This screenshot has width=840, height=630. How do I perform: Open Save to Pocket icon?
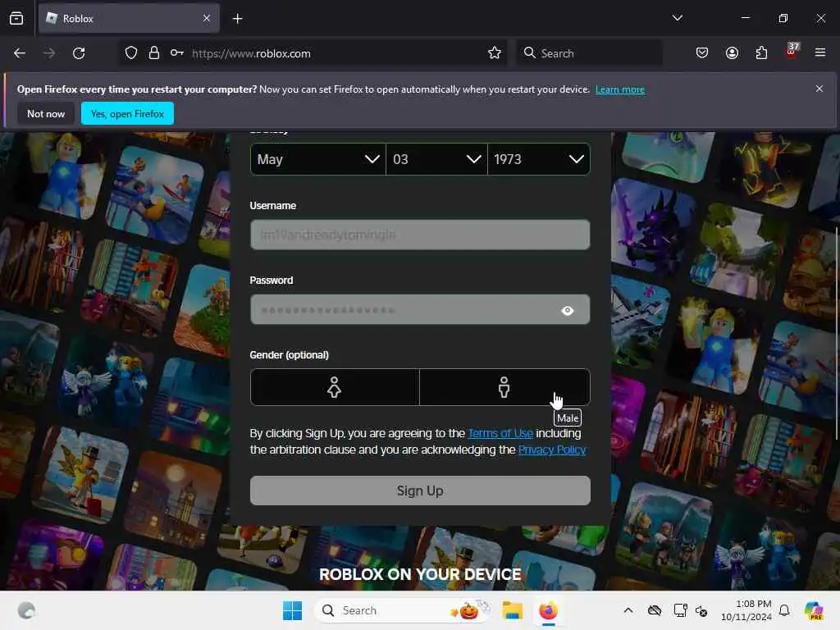702,53
